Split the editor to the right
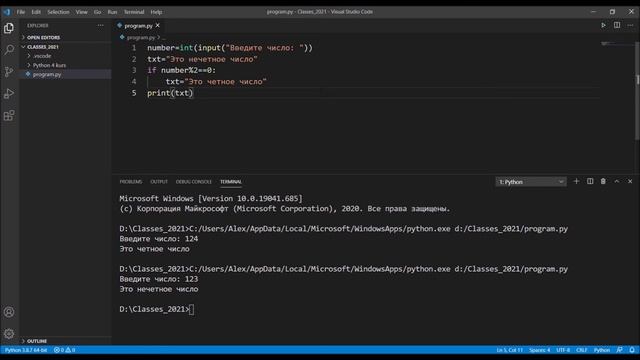The height and width of the screenshot is (360, 640). click(617, 25)
